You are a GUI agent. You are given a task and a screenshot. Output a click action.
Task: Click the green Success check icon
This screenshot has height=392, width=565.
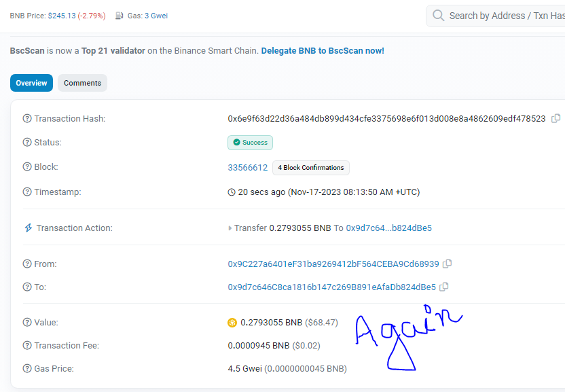coord(237,143)
